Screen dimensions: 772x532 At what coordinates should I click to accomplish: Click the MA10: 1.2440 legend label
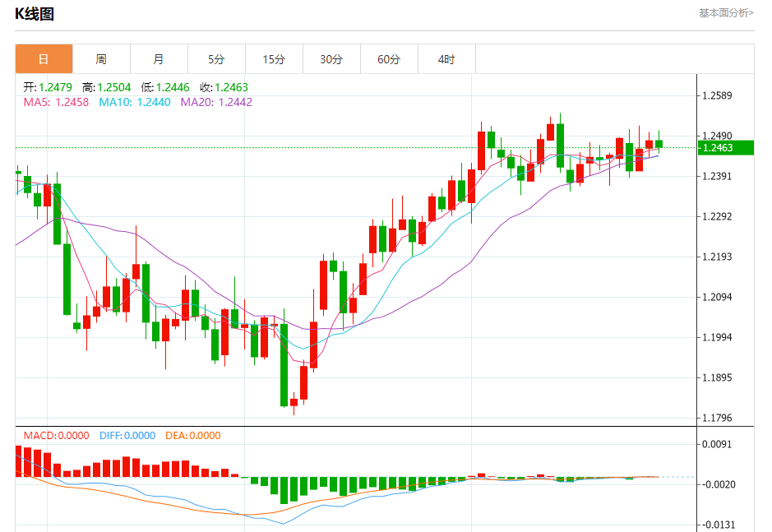coord(135,102)
